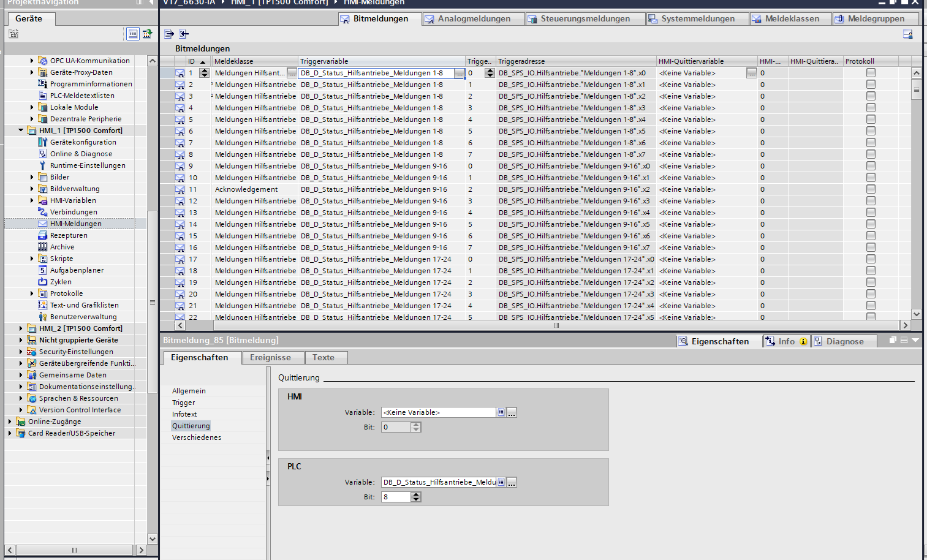Click the export messages arrow icon

click(169, 34)
